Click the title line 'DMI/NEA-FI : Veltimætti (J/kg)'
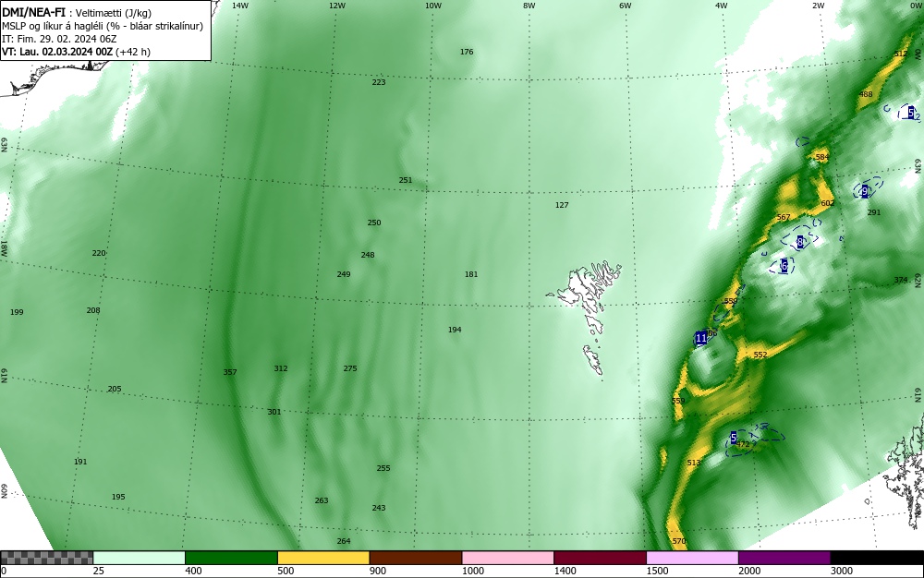 77,13
